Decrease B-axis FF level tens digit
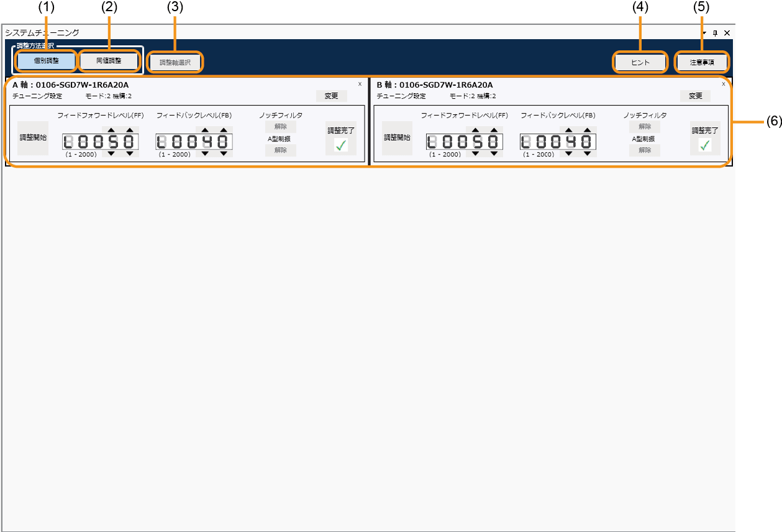782x532 pixels. (x=475, y=153)
